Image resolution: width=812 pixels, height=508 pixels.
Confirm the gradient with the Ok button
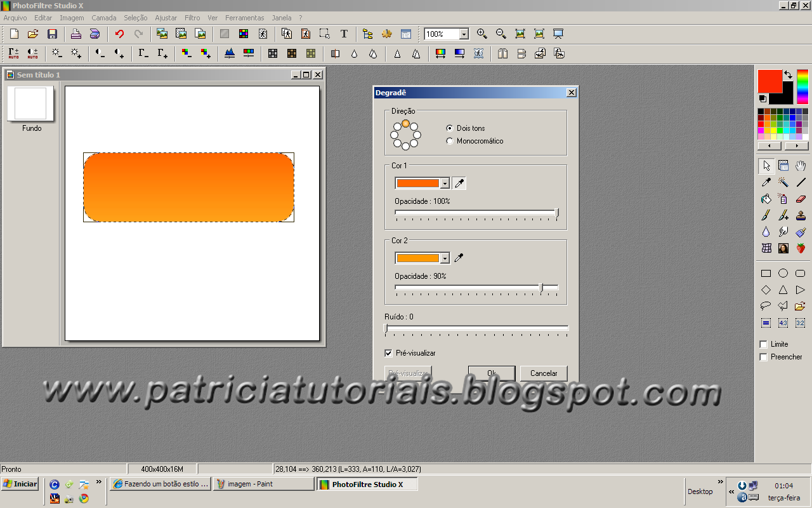(492, 373)
